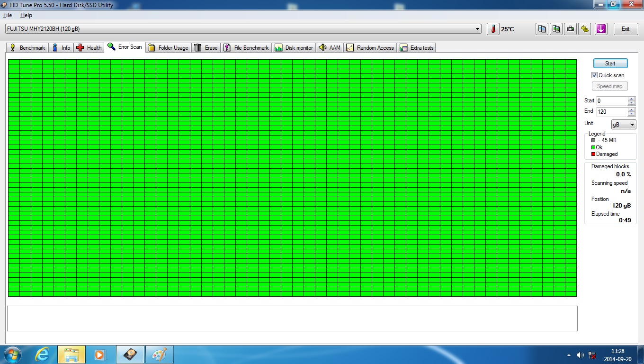
Task: Select the Error Scan tab
Action: tap(125, 47)
